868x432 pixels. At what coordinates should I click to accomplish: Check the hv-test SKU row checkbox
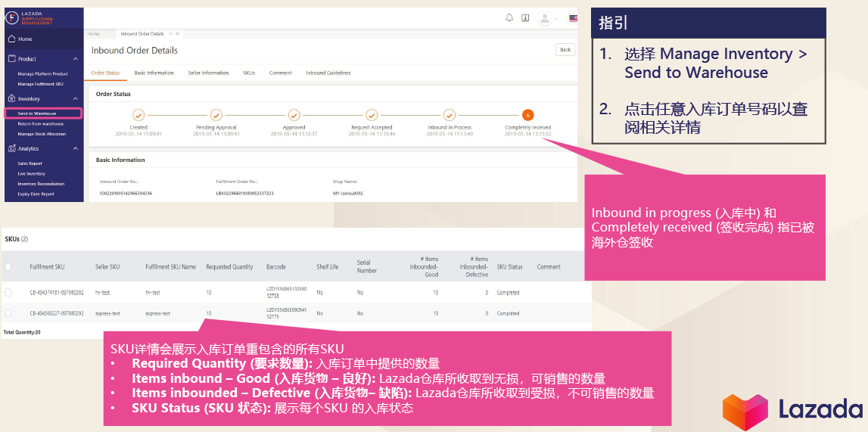(x=8, y=293)
